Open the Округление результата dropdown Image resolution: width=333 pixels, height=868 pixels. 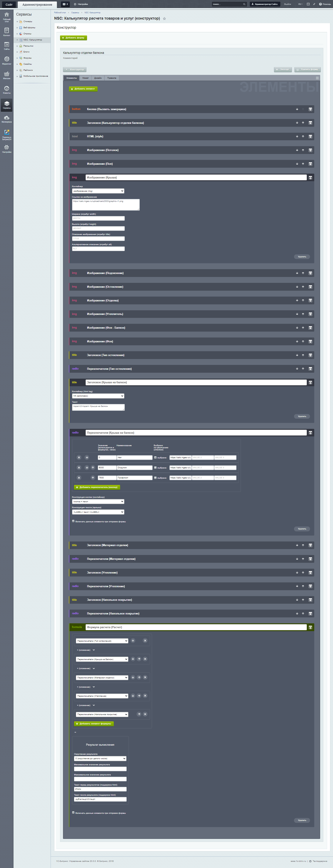pyautogui.click(x=100, y=759)
